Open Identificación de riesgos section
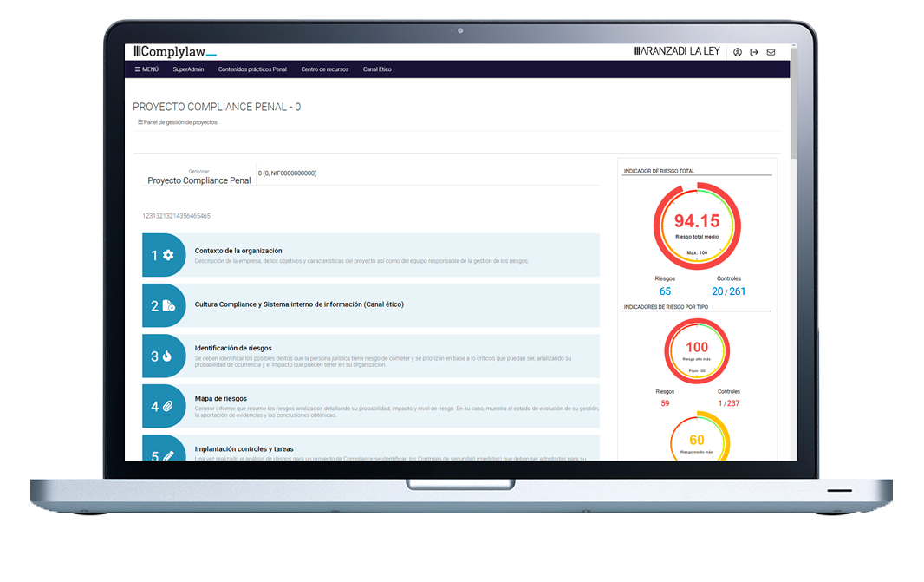The image size is (924, 582). point(233,348)
